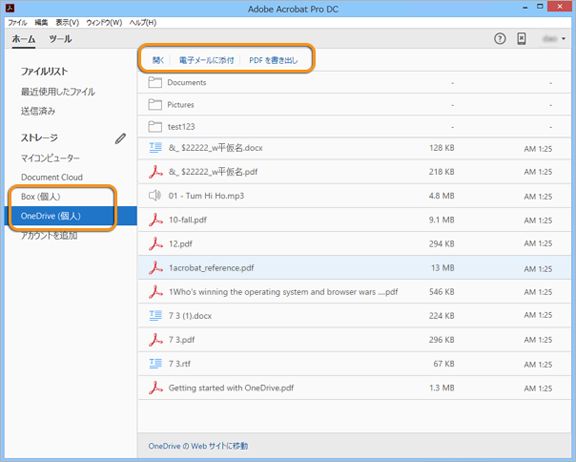Open the 編集 menu
Image resolution: width=576 pixels, height=462 pixels.
tap(41, 23)
